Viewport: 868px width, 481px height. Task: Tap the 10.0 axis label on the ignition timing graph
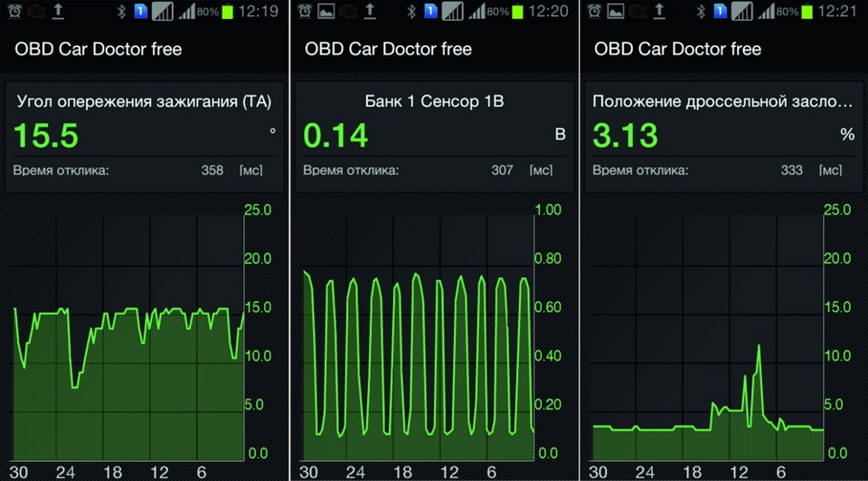coord(258,356)
